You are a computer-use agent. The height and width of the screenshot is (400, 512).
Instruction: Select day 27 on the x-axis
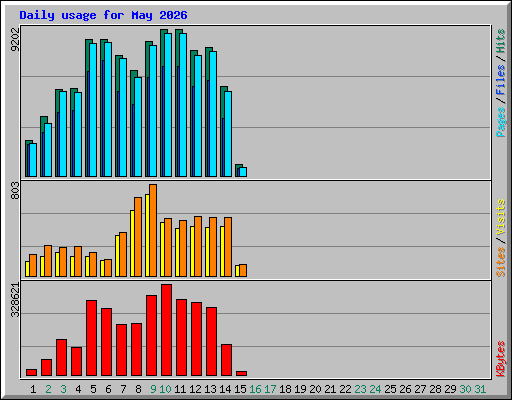point(420,389)
